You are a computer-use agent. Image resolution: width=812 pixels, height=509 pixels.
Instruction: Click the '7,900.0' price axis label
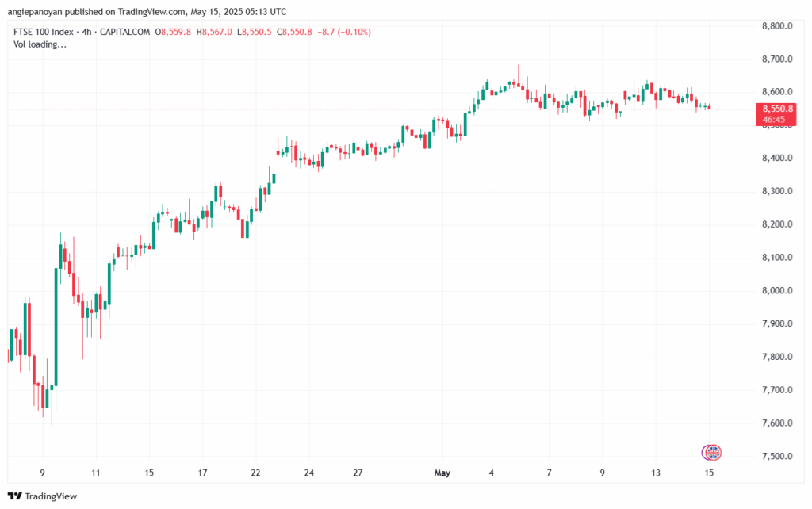pos(777,323)
